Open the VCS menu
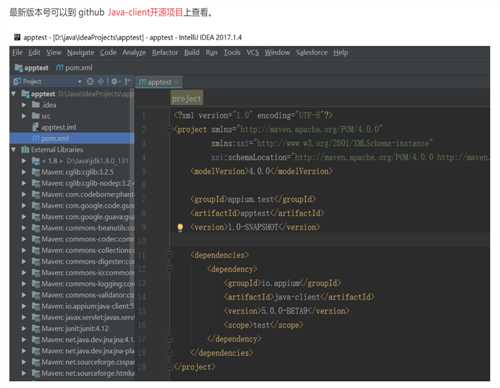 tap(252, 52)
